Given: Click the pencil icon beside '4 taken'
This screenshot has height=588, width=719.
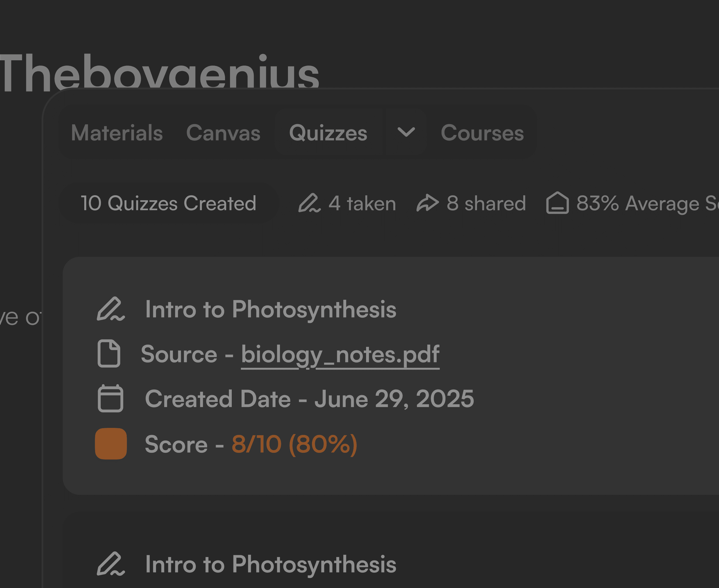Looking at the screenshot, I should click(x=309, y=203).
